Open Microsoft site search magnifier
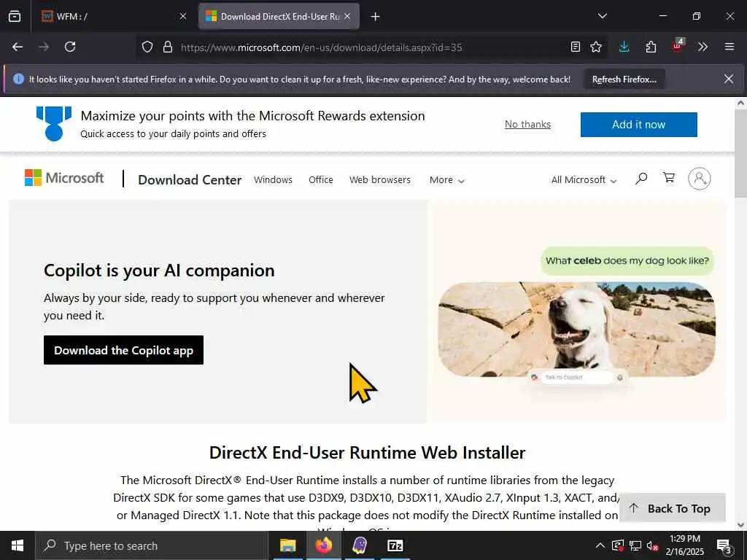The height and width of the screenshot is (560, 747). click(641, 179)
